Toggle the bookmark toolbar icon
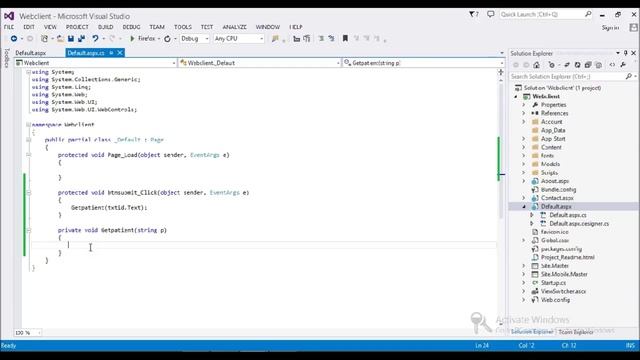Screen dimensions: 640x360 345,38
